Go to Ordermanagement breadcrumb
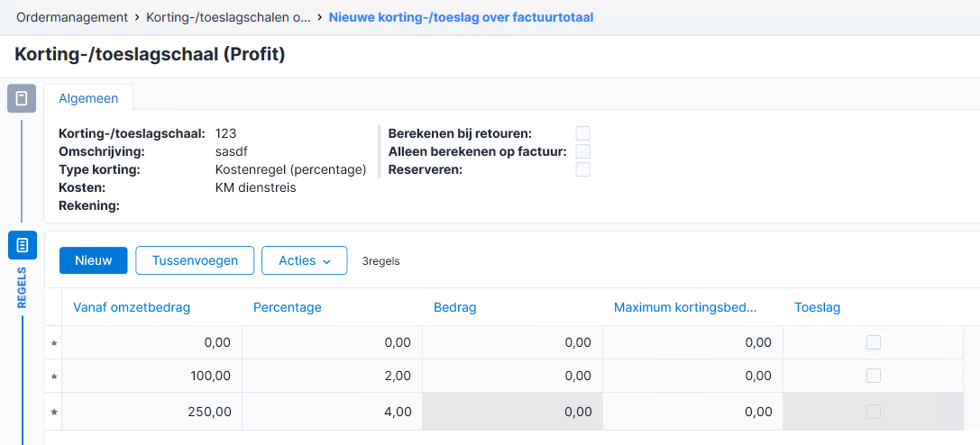The image size is (980, 445). click(72, 17)
